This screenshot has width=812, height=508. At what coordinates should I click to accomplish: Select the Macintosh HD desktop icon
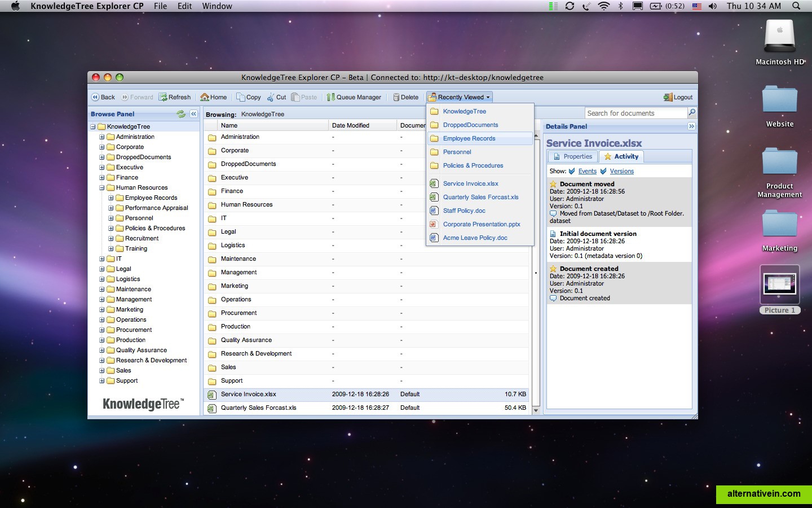point(780,42)
